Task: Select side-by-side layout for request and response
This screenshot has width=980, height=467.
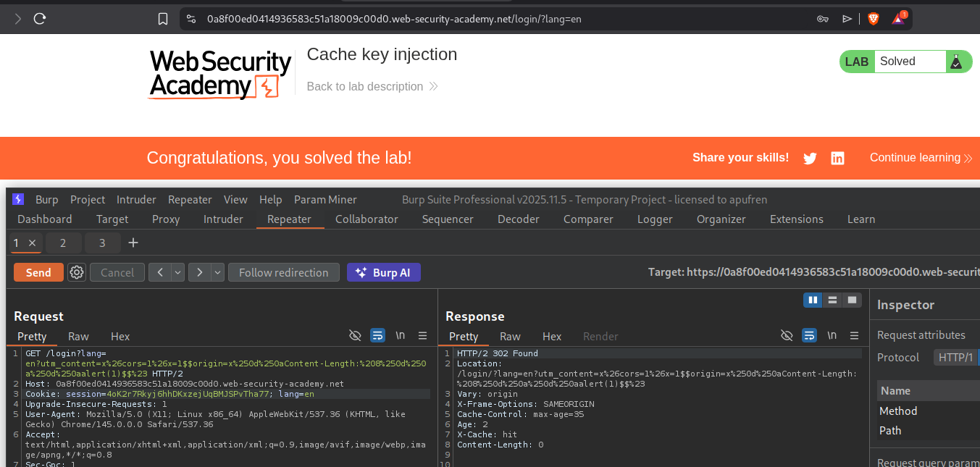Action: [x=813, y=300]
